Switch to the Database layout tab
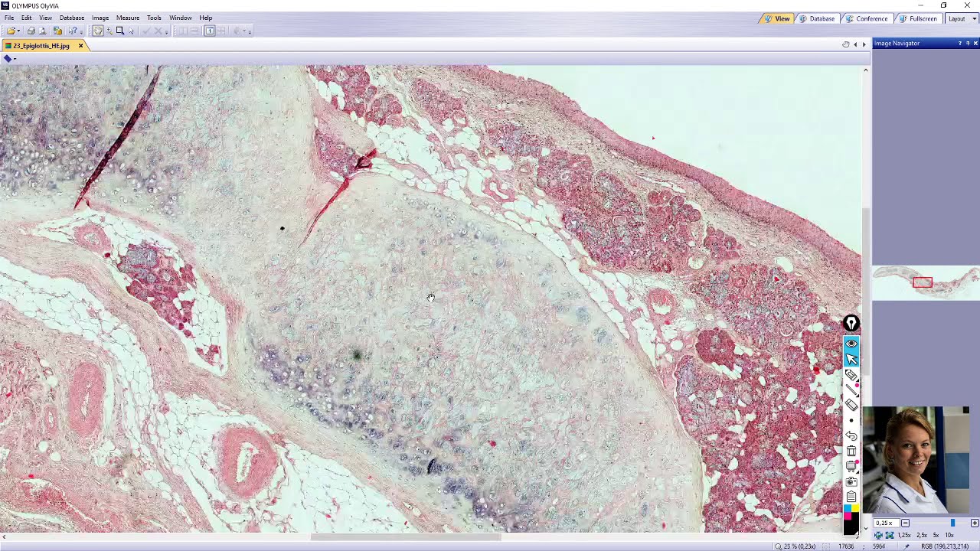The width and height of the screenshot is (980, 551). pyautogui.click(x=816, y=18)
